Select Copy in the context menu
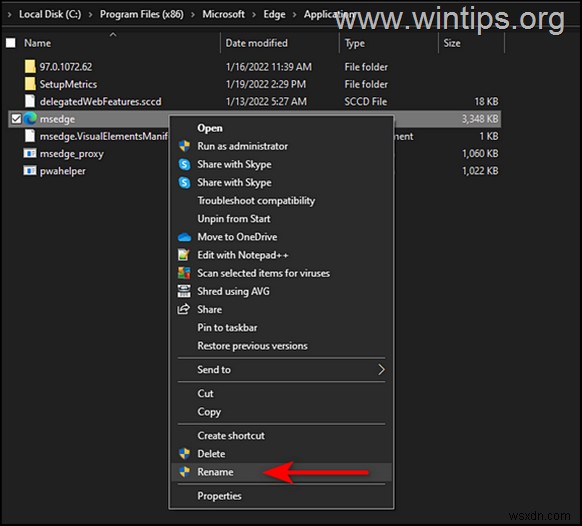This screenshot has width=582, height=526. pos(209,412)
